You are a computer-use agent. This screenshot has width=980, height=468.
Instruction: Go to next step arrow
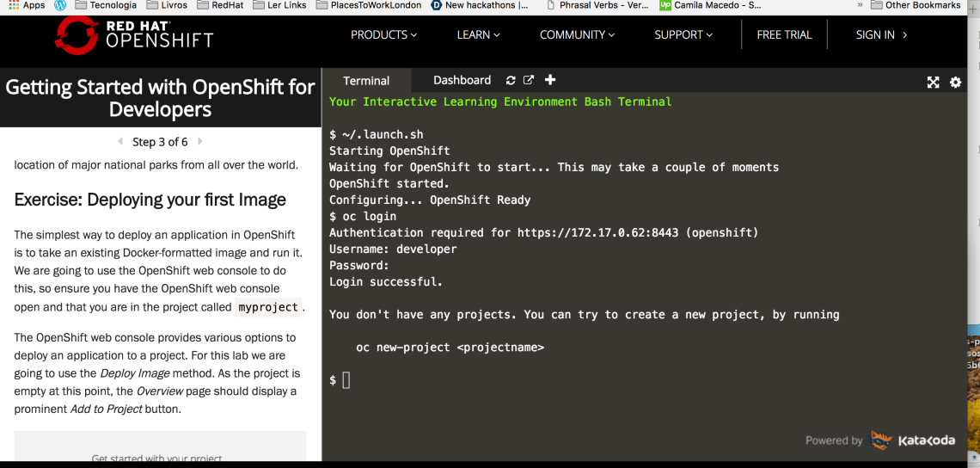tap(200, 141)
